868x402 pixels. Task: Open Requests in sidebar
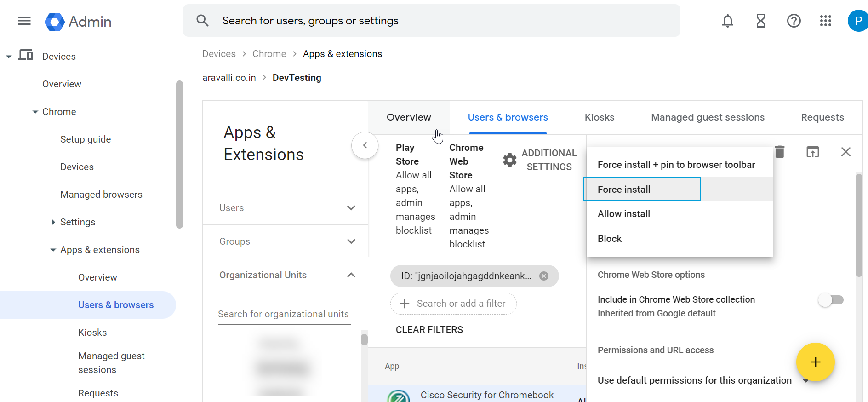pyautogui.click(x=98, y=393)
